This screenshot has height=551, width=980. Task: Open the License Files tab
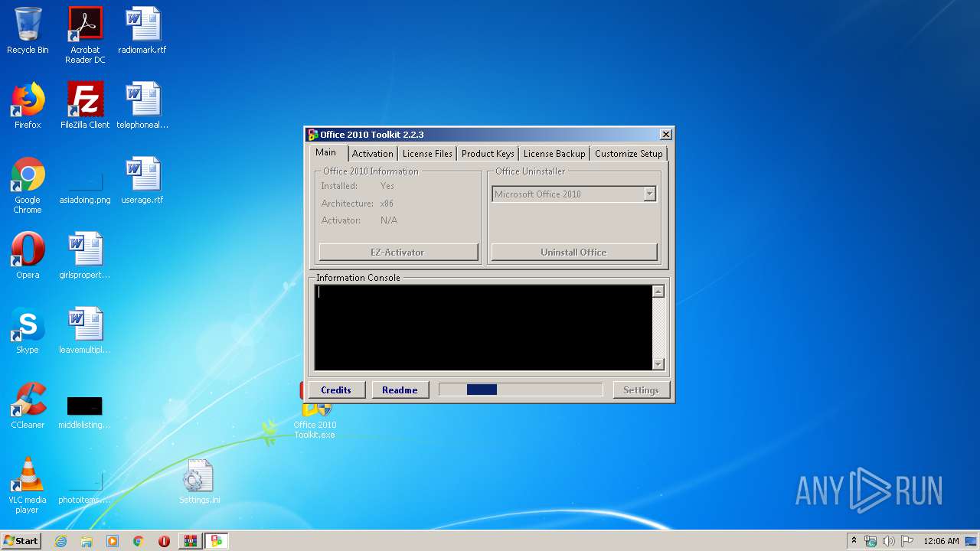(427, 153)
